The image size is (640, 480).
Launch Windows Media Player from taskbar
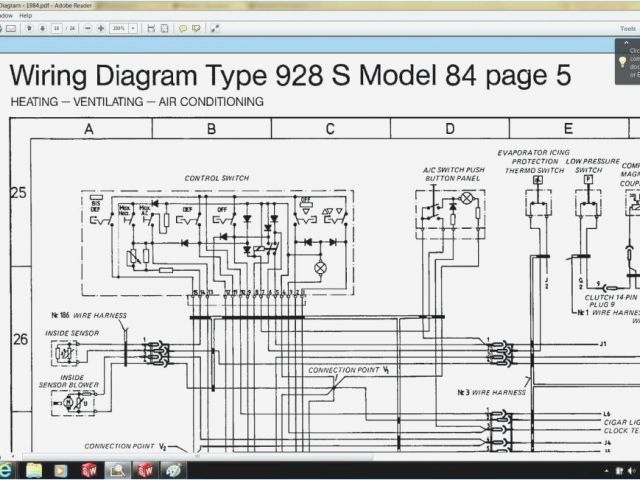(62, 470)
